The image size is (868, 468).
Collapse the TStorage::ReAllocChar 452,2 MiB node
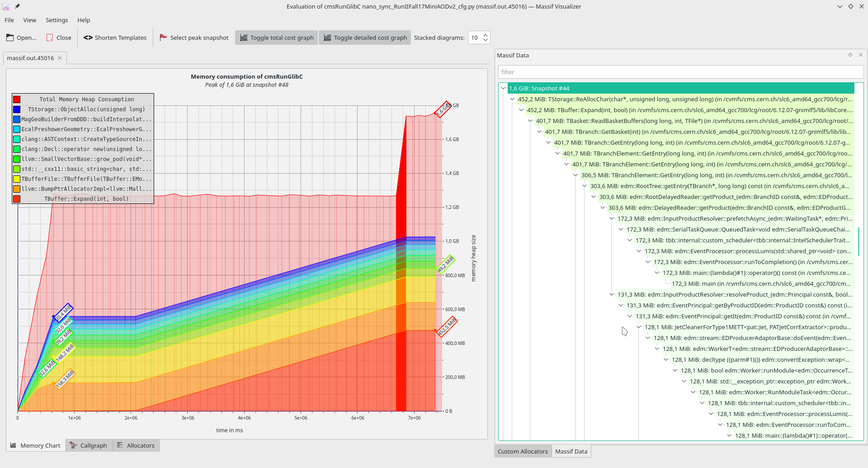512,99
